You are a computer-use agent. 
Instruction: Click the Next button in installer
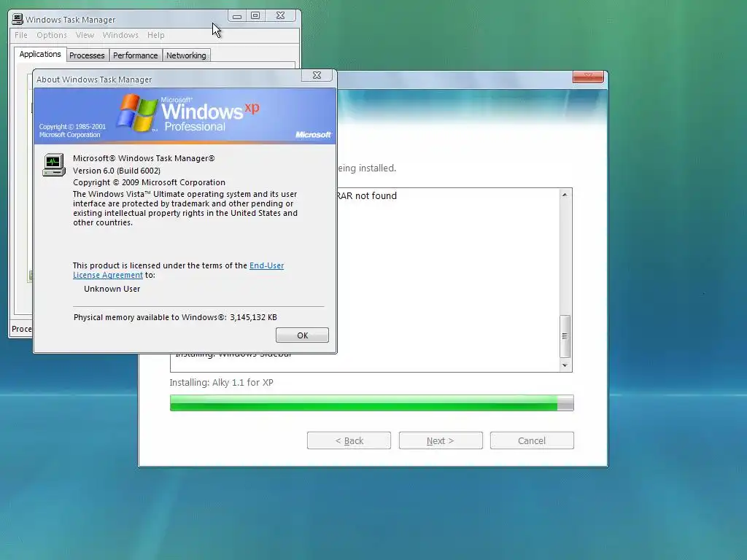[440, 440]
